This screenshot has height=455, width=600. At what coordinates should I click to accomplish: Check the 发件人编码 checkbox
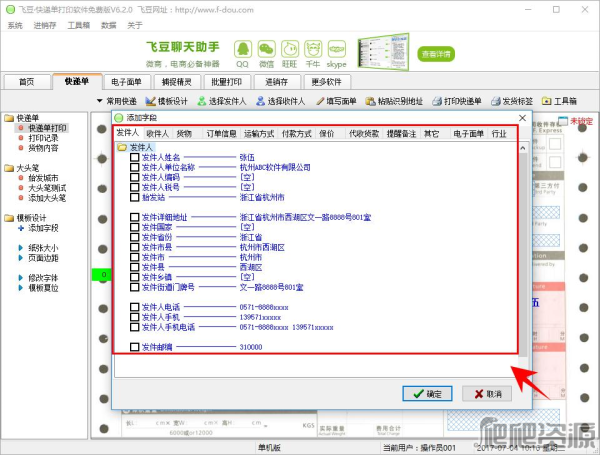click(x=134, y=177)
